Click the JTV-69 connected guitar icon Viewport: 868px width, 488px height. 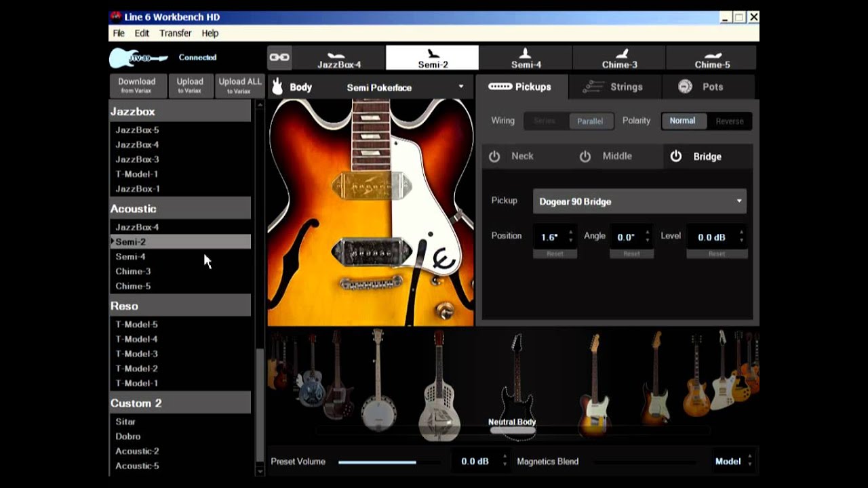(x=138, y=58)
